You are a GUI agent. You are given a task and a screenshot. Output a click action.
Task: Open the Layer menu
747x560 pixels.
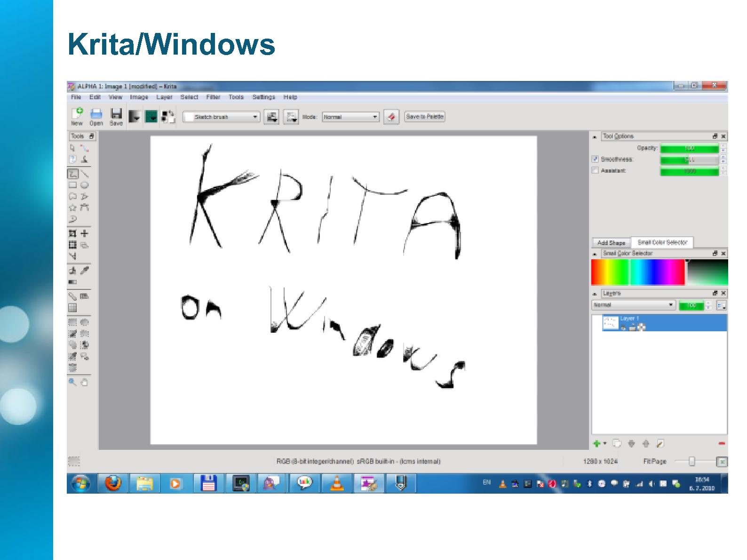point(164,97)
